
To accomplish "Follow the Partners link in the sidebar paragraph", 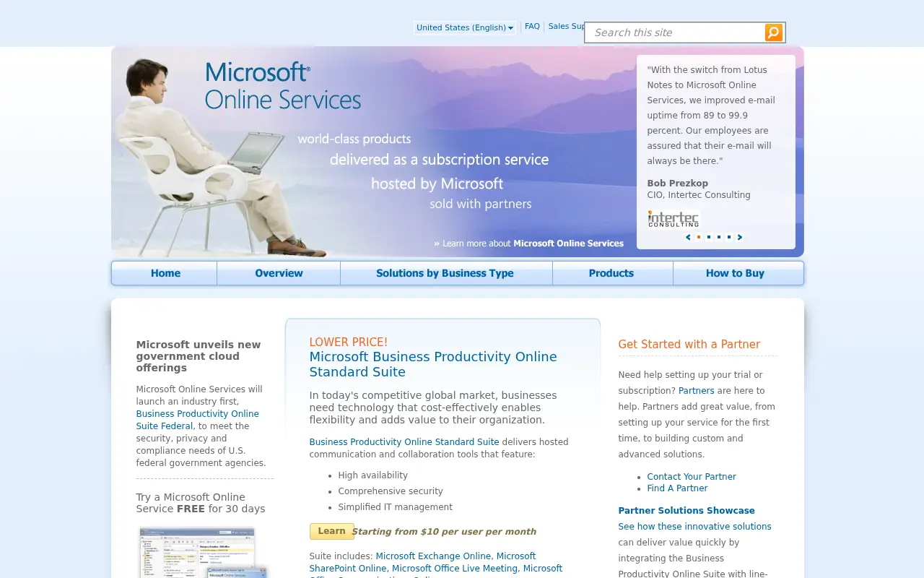I will pyautogui.click(x=696, y=391).
